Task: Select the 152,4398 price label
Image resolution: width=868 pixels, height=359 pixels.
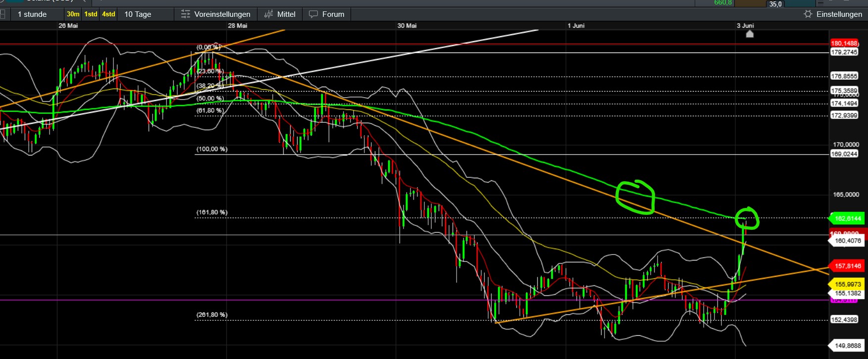Action: pos(844,320)
